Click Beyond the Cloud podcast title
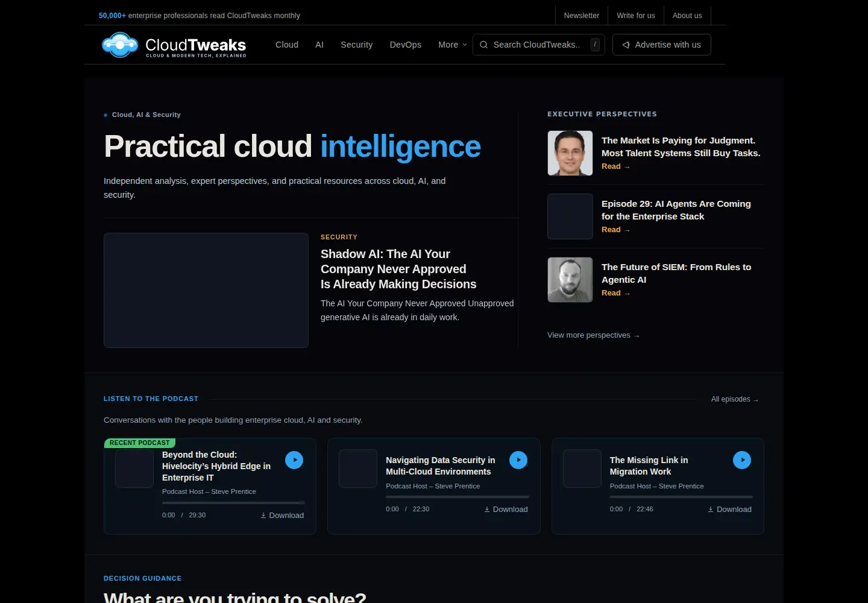Screen dimensions: 868x603 [216, 466]
